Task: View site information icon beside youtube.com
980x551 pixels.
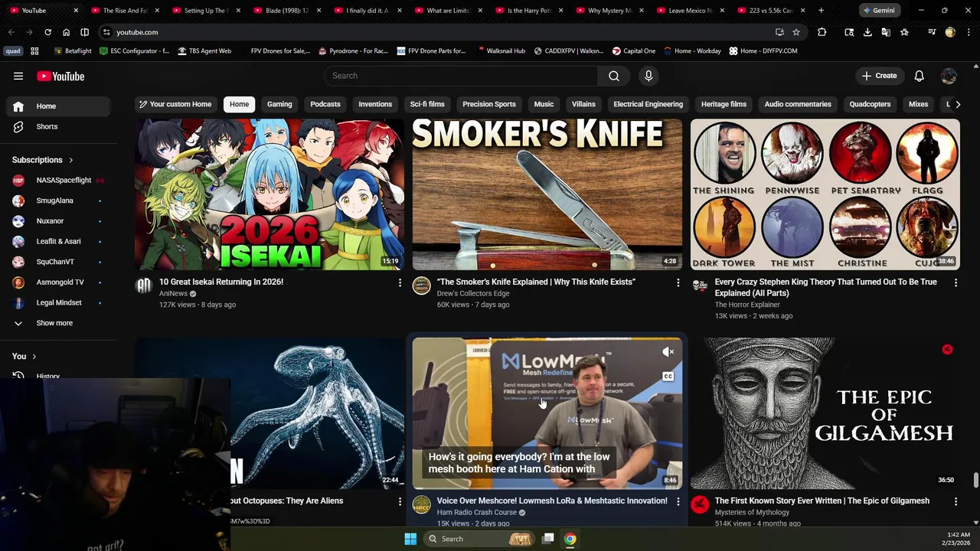Action: [106, 32]
